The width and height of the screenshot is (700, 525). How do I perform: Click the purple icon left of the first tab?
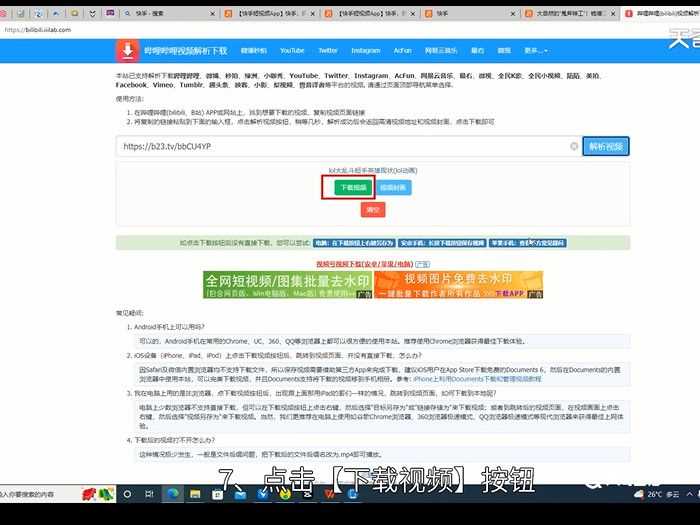pos(110,13)
